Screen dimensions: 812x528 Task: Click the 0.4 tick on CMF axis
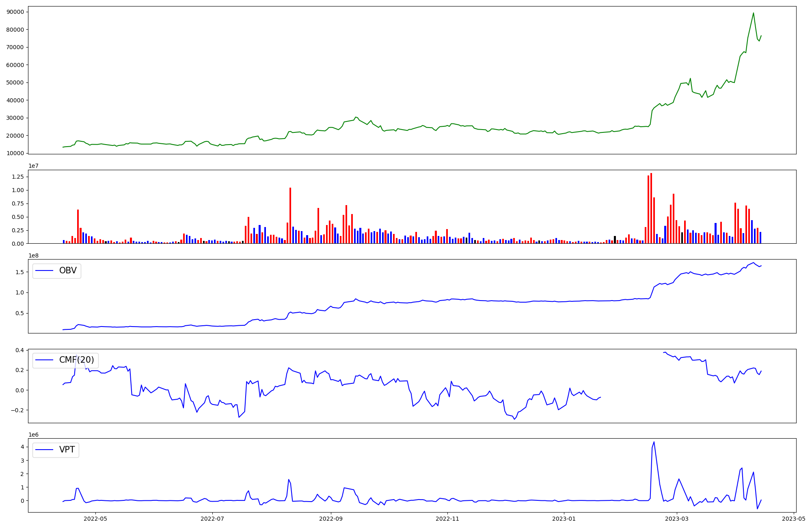coord(19,350)
